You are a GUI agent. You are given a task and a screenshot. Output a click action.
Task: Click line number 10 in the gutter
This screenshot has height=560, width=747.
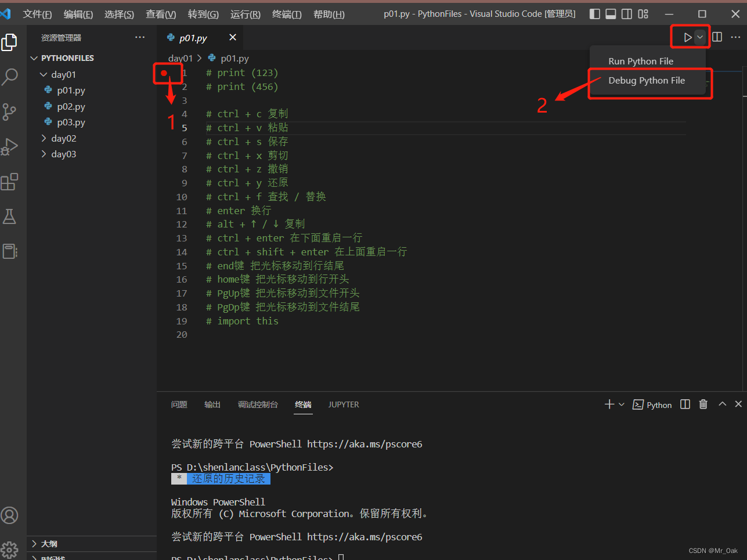click(x=182, y=197)
